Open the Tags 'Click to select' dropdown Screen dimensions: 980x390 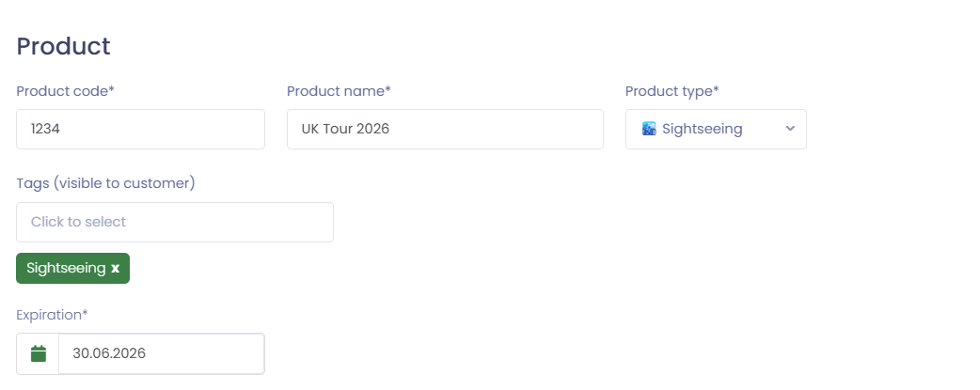(x=174, y=222)
